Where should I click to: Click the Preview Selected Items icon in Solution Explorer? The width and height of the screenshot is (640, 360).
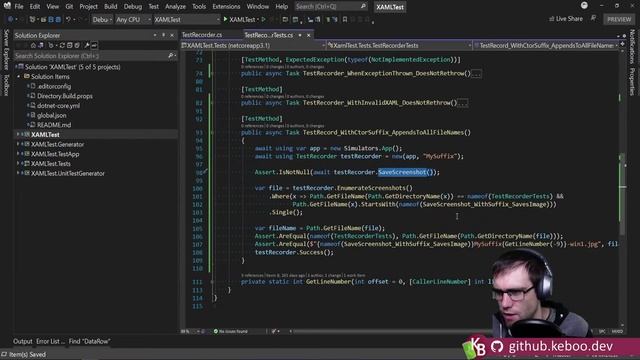[x=94, y=45]
